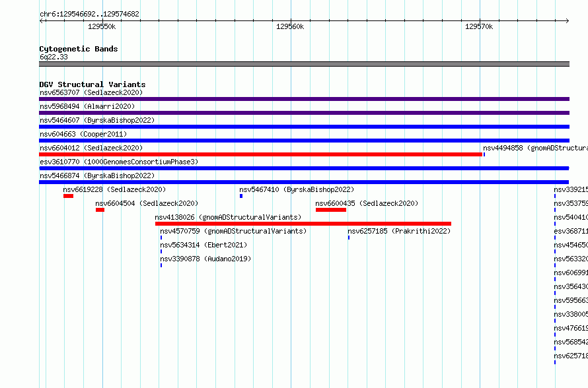Click the truncated nsv540410 label at right edge
588x388 pixels.
(x=571, y=217)
